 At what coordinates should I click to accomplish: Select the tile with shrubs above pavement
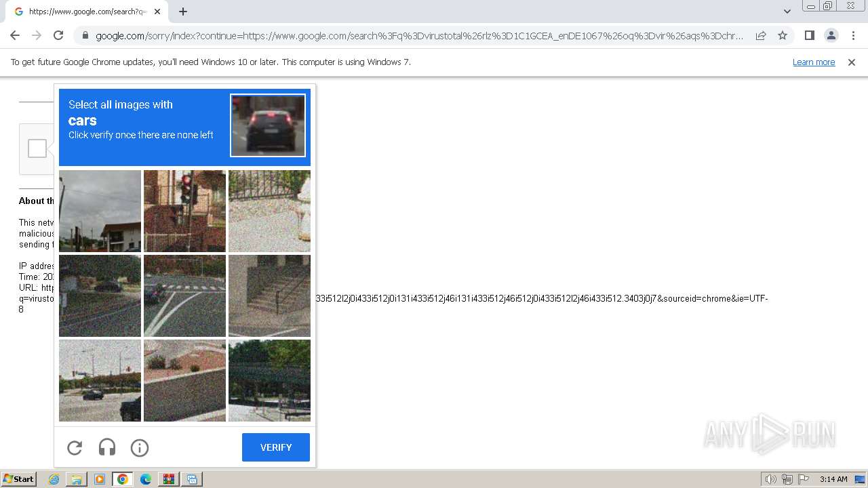(x=184, y=380)
